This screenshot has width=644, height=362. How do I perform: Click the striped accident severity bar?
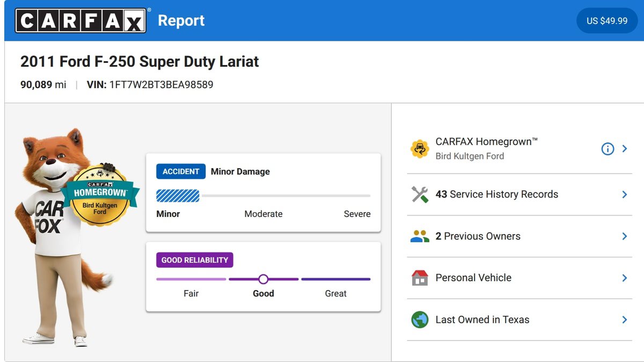[x=178, y=196]
